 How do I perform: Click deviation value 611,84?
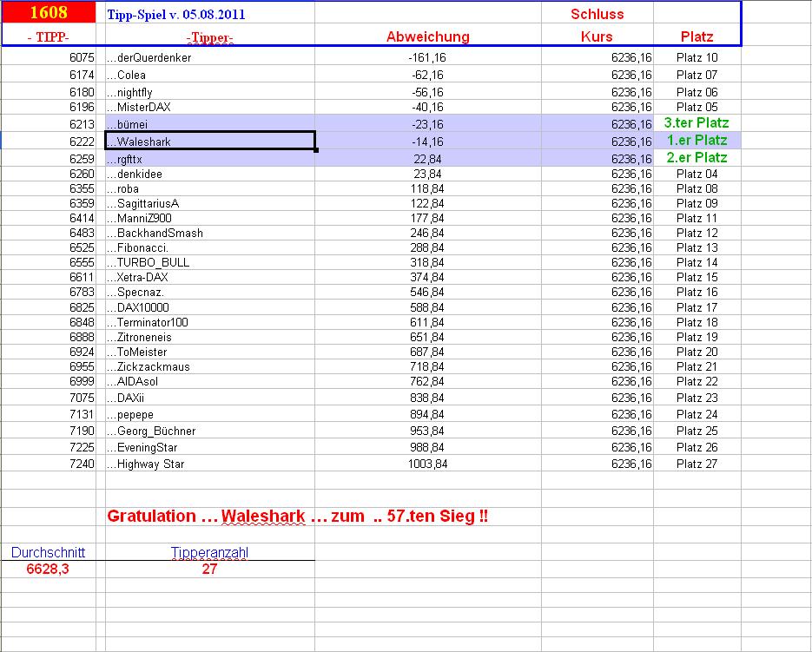point(428,323)
